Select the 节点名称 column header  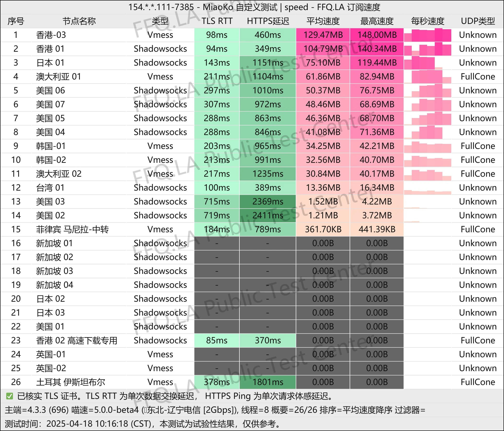coord(79,21)
